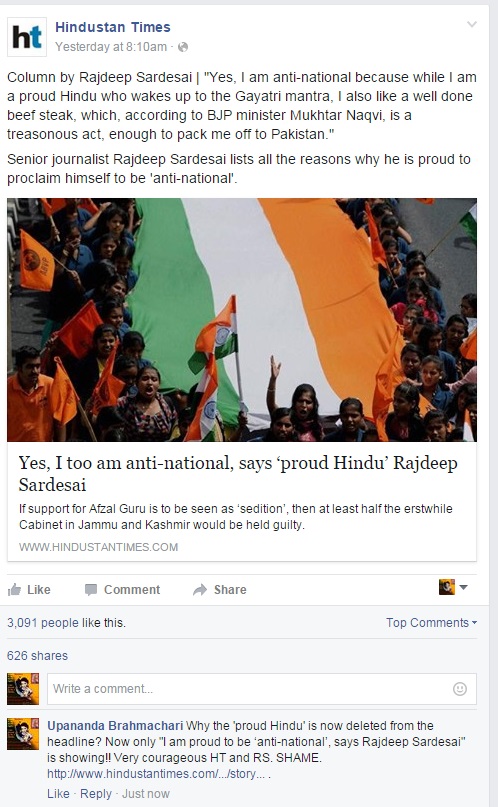Screen dimensions: 498x807
Task: Expand the Top Comments sort dropdown
Action: tap(432, 623)
